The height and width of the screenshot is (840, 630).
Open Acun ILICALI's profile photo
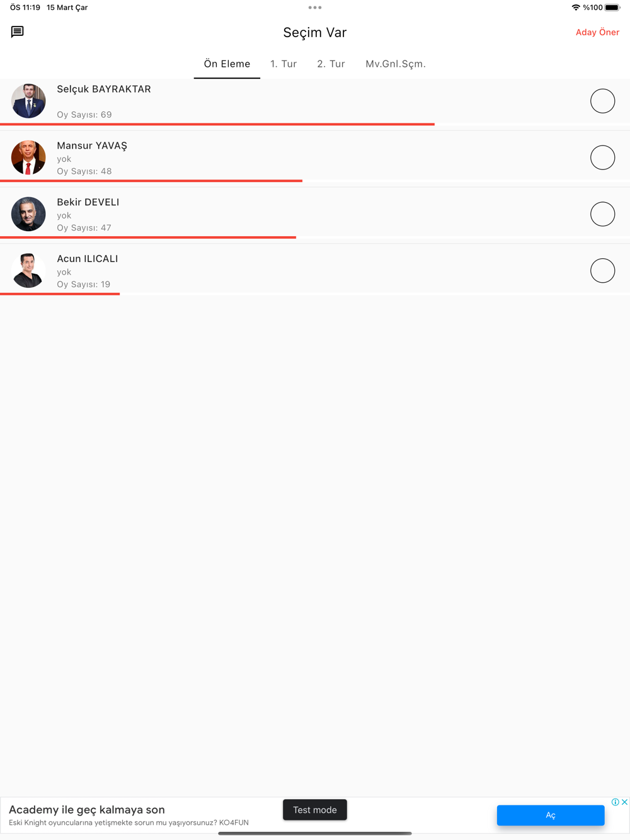[28, 271]
